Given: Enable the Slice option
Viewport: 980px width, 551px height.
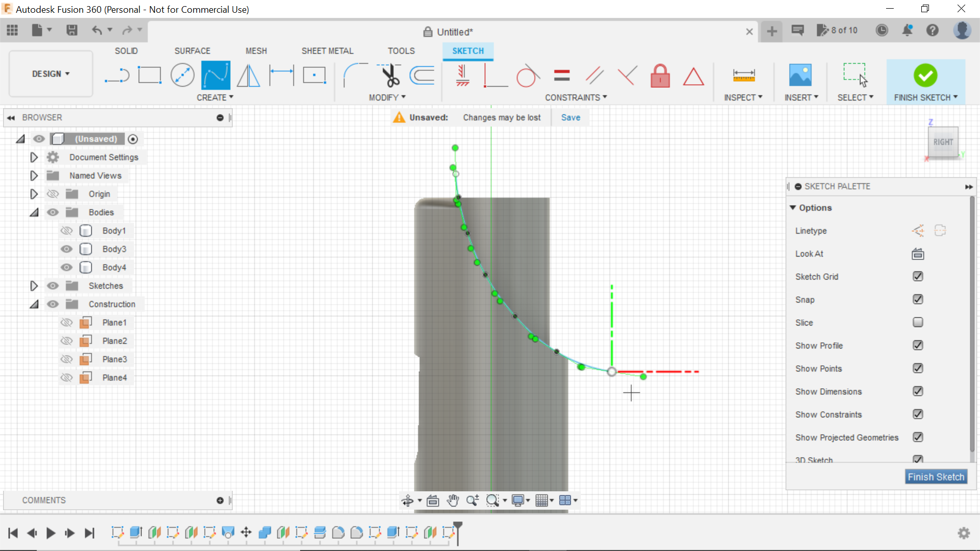Looking at the screenshot, I should (918, 322).
